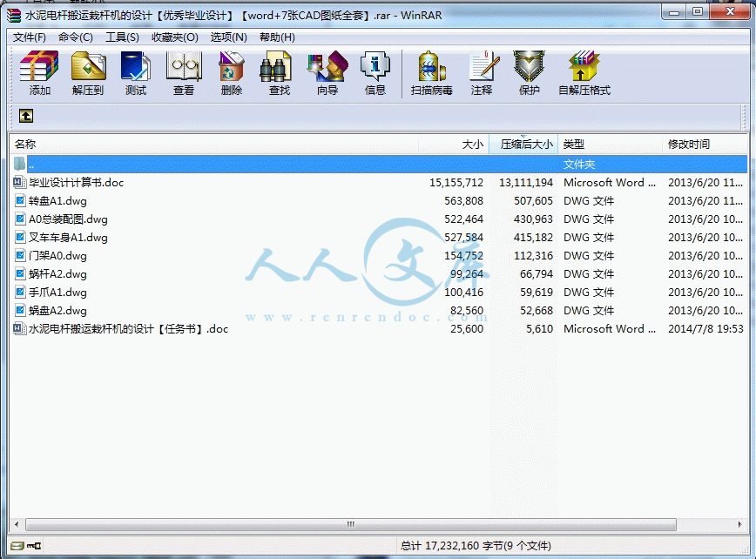Viewport: 756px width, 559px height.
Task: Click the parent folder icon in the '..' row
Action: tap(19, 164)
